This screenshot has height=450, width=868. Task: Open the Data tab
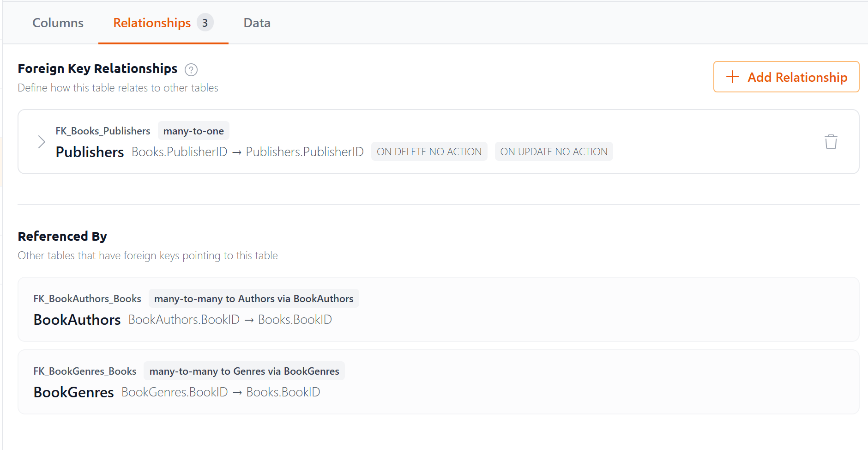(x=257, y=23)
